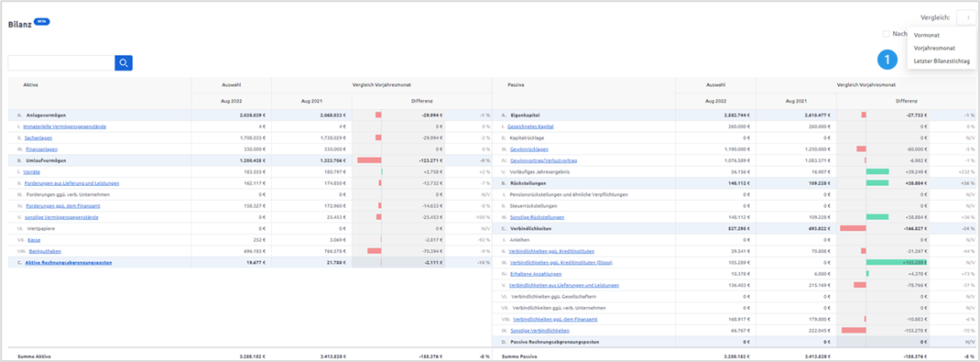Open the Vorräte link
The image size is (980, 362).
[x=32, y=172]
